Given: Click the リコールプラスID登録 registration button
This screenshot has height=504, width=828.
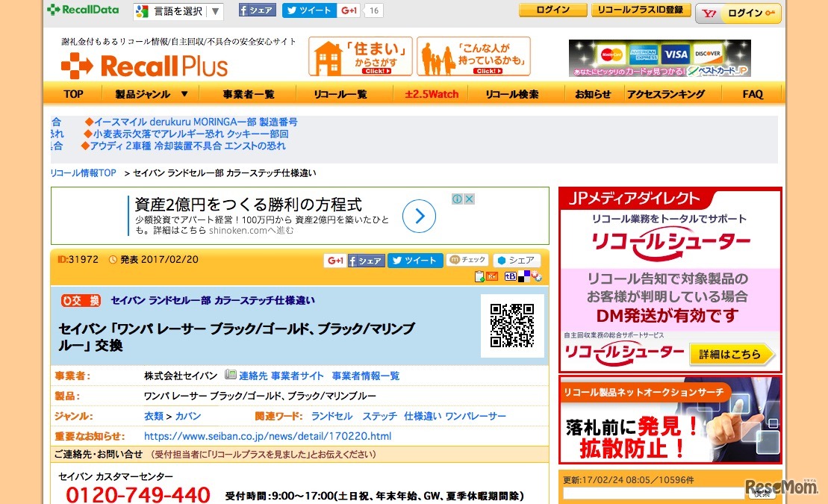Looking at the screenshot, I should click(641, 10).
